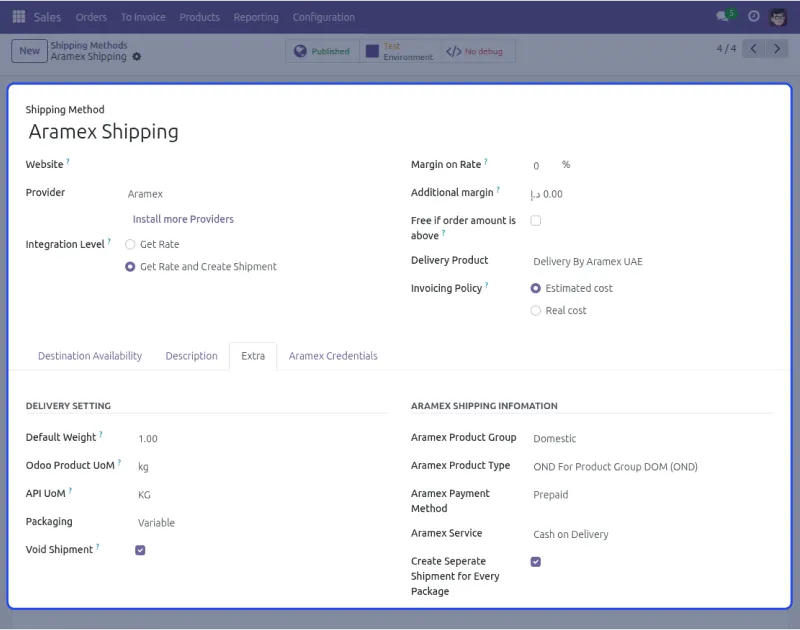Viewport: 800px width, 630px height.
Task: Open the apps grid menu icon
Action: click(x=19, y=17)
